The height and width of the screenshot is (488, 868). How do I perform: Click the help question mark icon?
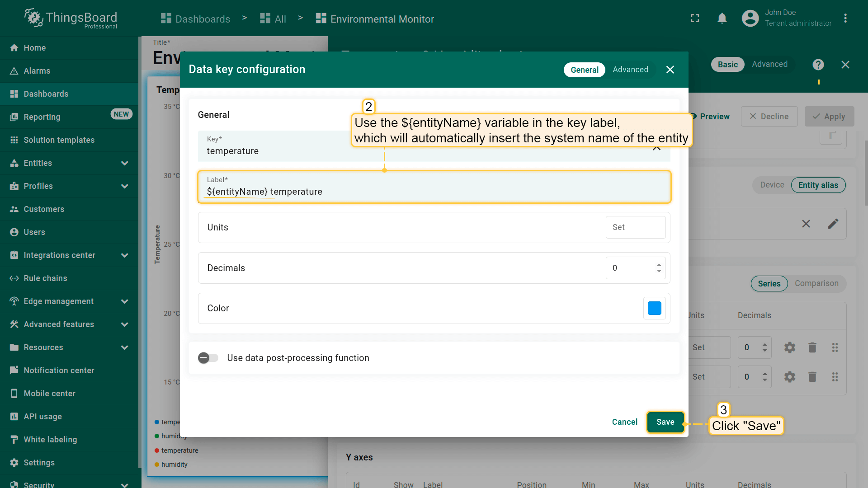pos(818,65)
